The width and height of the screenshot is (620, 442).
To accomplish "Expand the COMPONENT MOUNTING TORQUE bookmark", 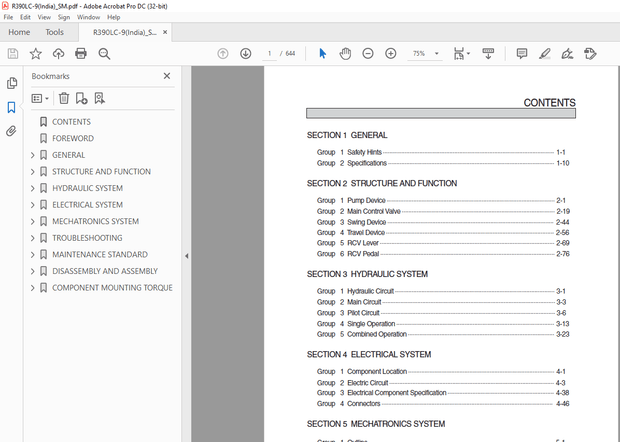I will (33, 288).
